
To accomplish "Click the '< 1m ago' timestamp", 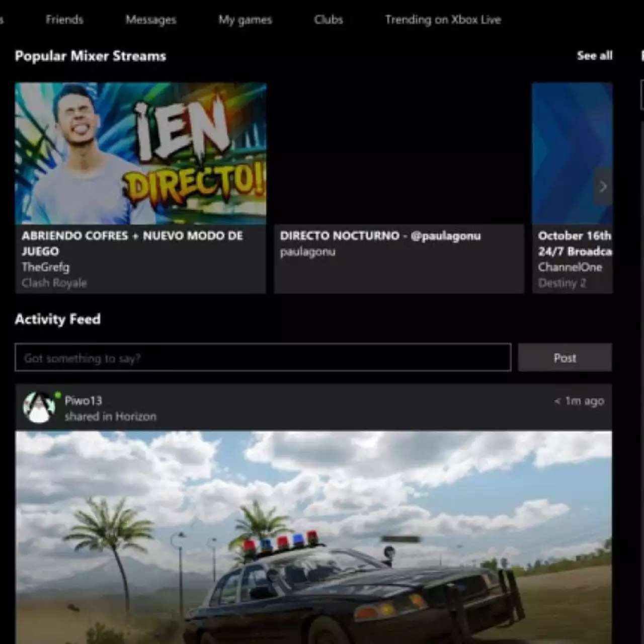I will (579, 401).
